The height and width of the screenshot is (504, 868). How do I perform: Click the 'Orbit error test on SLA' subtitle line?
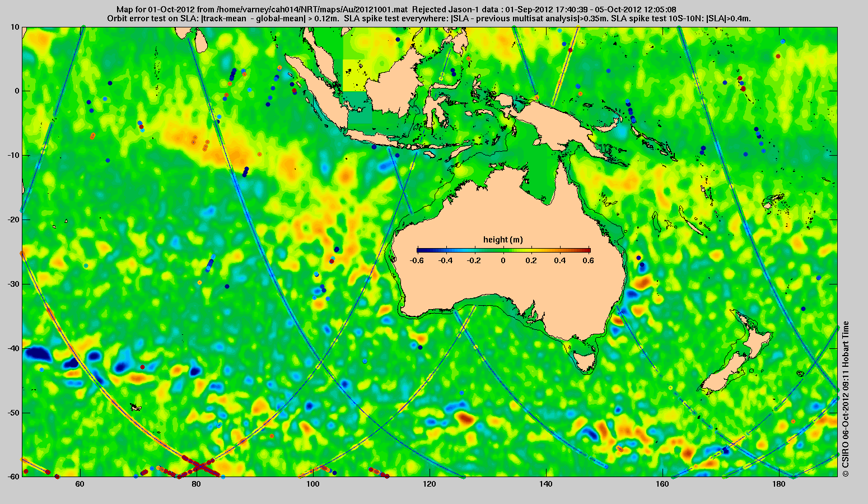pos(429,18)
